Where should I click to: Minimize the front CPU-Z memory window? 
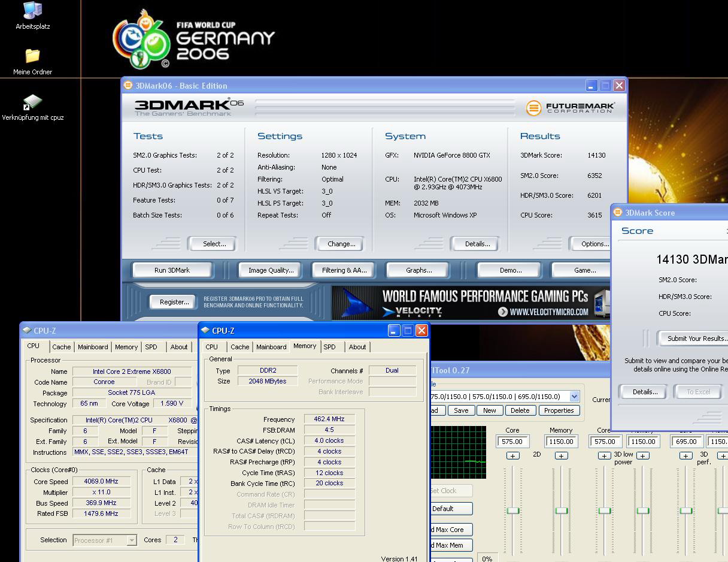[393, 330]
